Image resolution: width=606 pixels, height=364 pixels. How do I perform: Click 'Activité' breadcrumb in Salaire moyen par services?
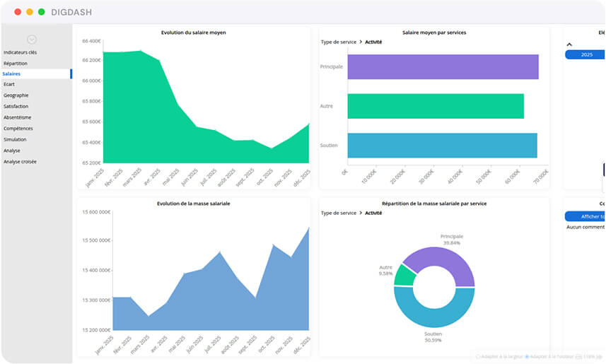(x=373, y=42)
